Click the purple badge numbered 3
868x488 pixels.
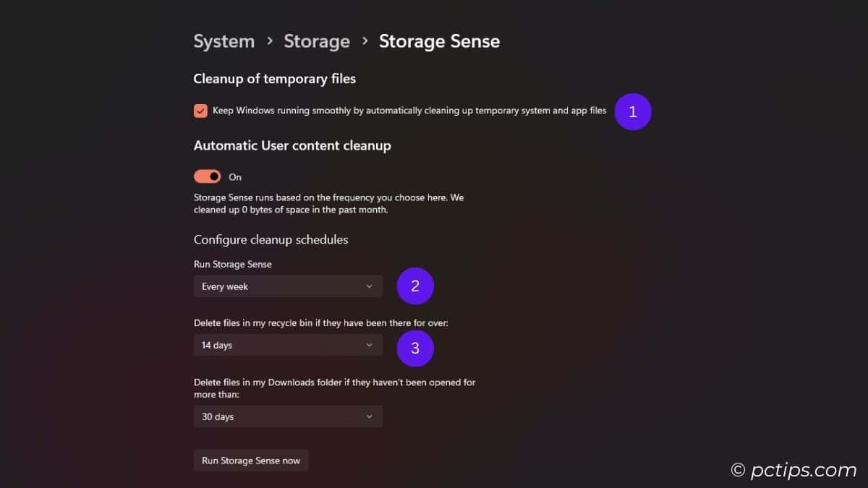pyautogui.click(x=415, y=348)
